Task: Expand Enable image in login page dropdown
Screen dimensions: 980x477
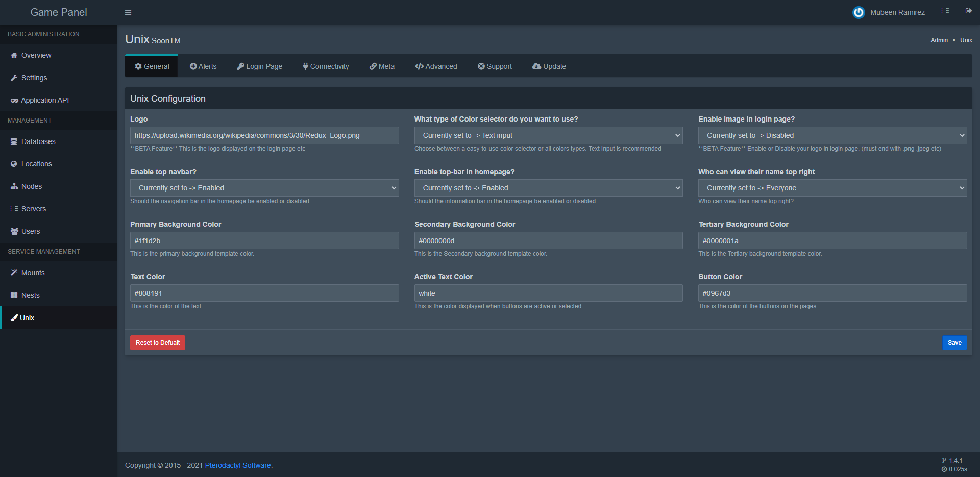Action: (x=832, y=135)
